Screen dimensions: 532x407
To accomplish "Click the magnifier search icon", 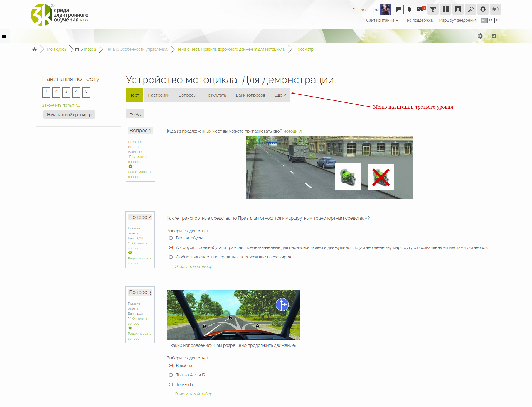I will point(471,9).
